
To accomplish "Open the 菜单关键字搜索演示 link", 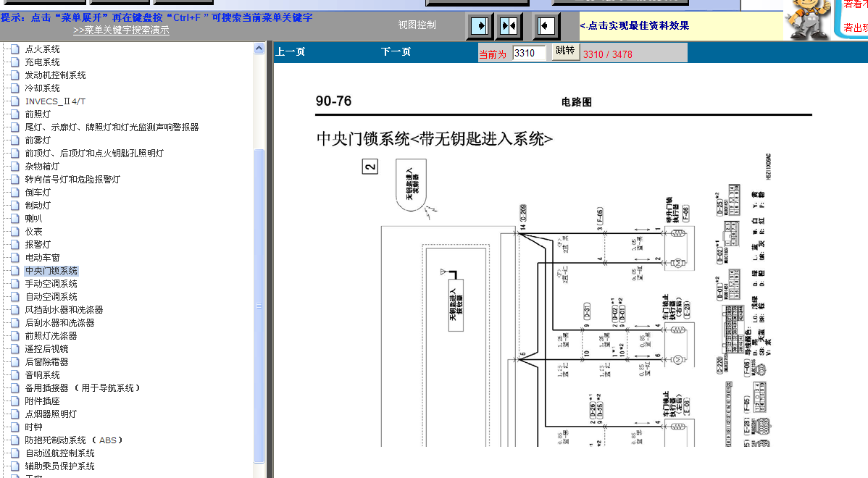I will tap(121, 30).
